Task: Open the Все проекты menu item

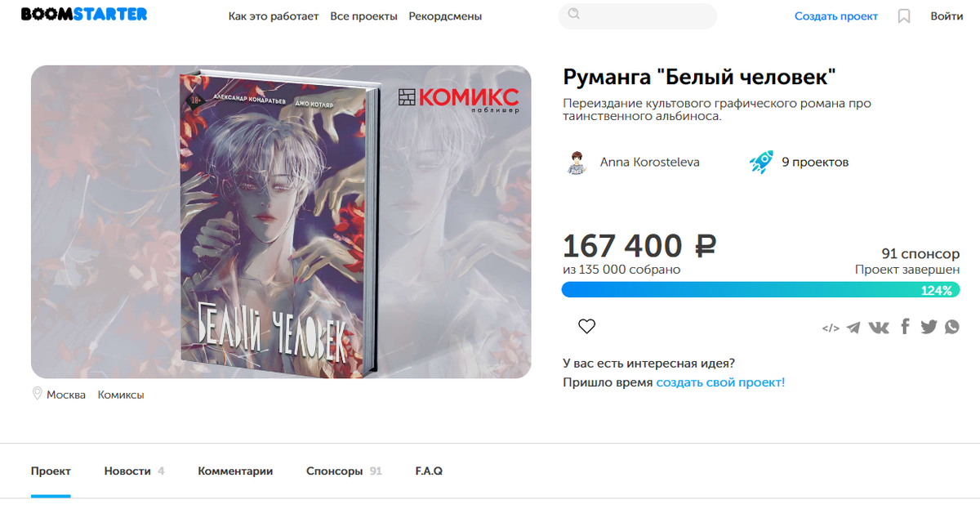Action: (x=363, y=16)
